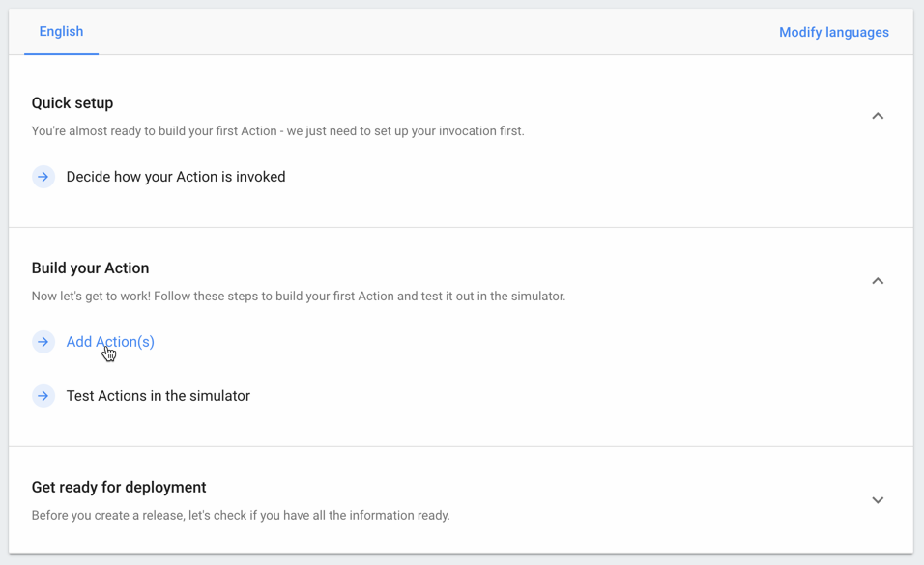This screenshot has width=924, height=565.
Task: Click the blue underline beneath the English tab
Action: tap(61, 53)
